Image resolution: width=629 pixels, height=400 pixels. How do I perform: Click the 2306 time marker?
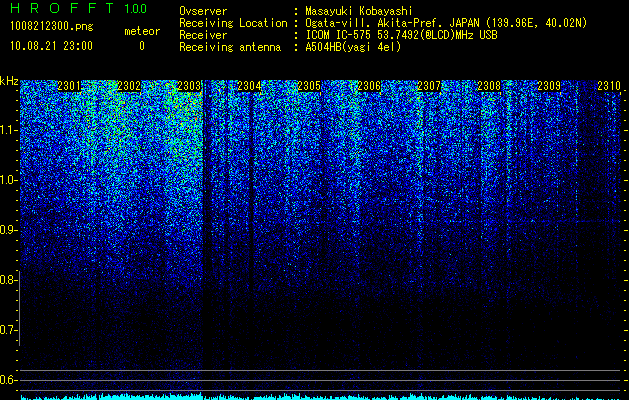[x=369, y=86]
